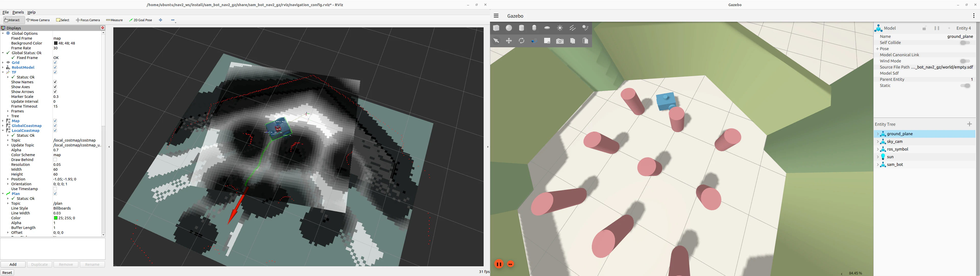Image resolution: width=980 pixels, height=276 pixels.
Task: Expand the Grid display node
Action: pyautogui.click(x=3, y=63)
